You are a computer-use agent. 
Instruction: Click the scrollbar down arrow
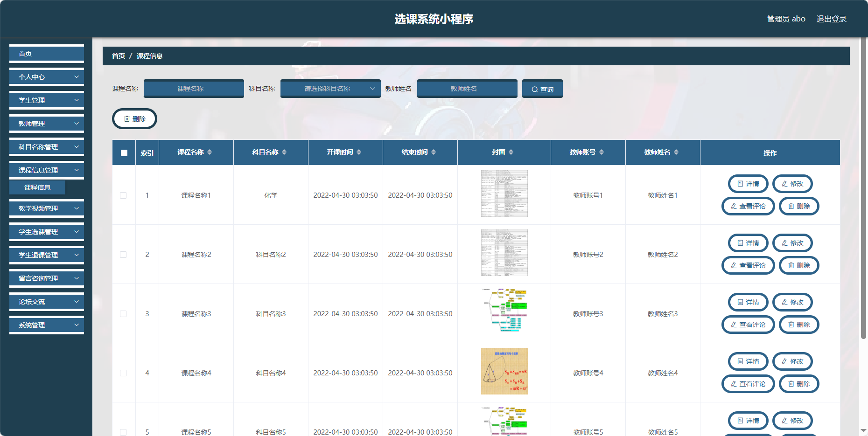click(x=863, y=431)
